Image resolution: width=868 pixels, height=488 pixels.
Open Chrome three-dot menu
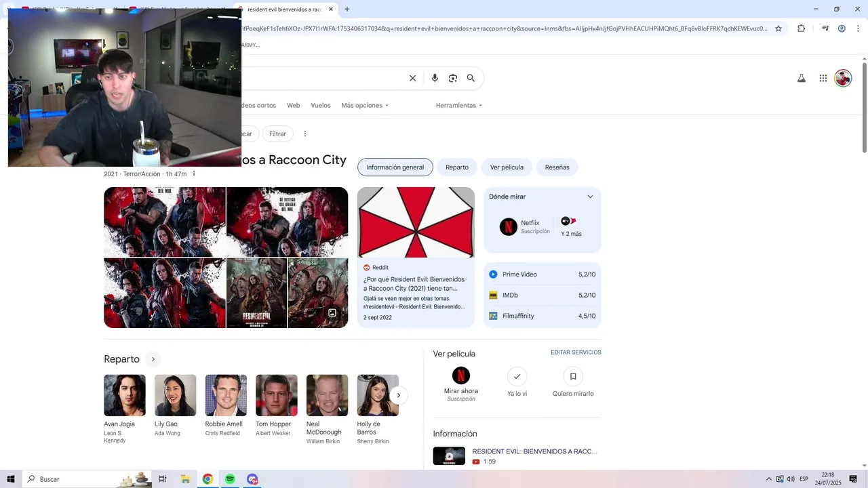858,28
